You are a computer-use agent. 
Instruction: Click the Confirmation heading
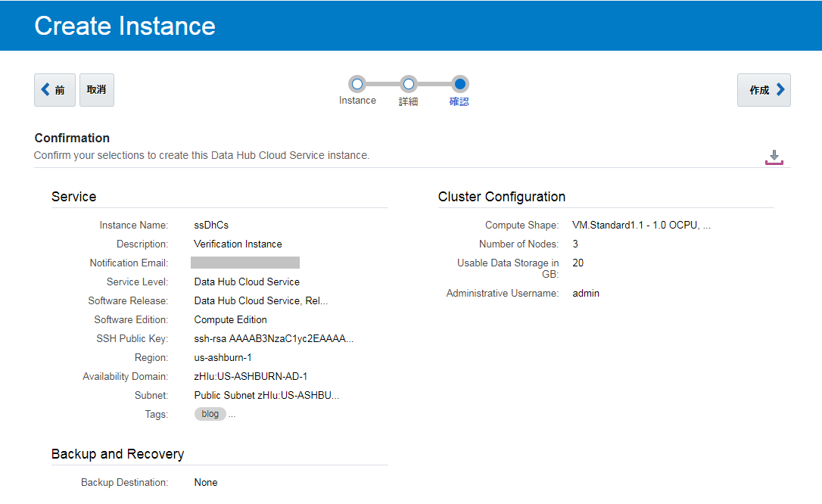73,138
